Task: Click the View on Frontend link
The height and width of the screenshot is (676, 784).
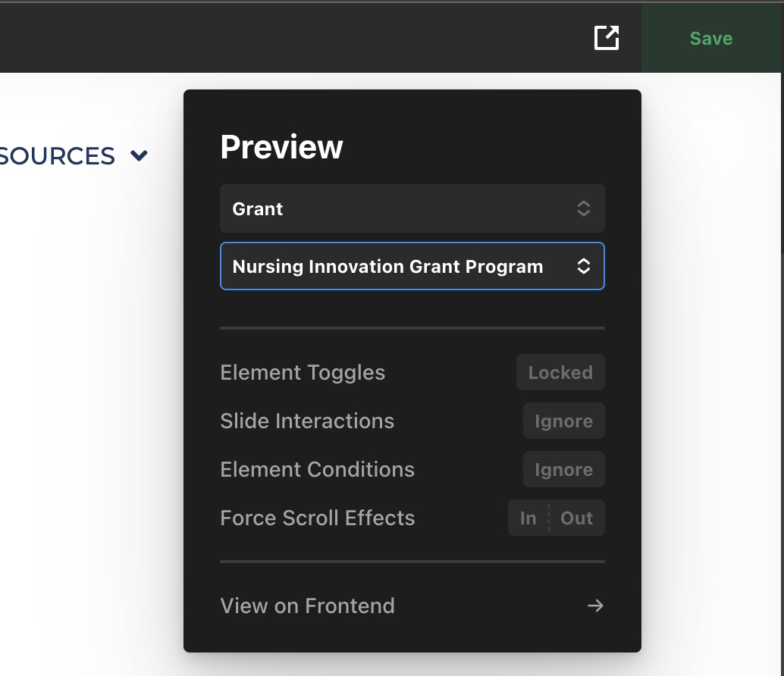Action: pyautogui.click(x=307, y=606)
